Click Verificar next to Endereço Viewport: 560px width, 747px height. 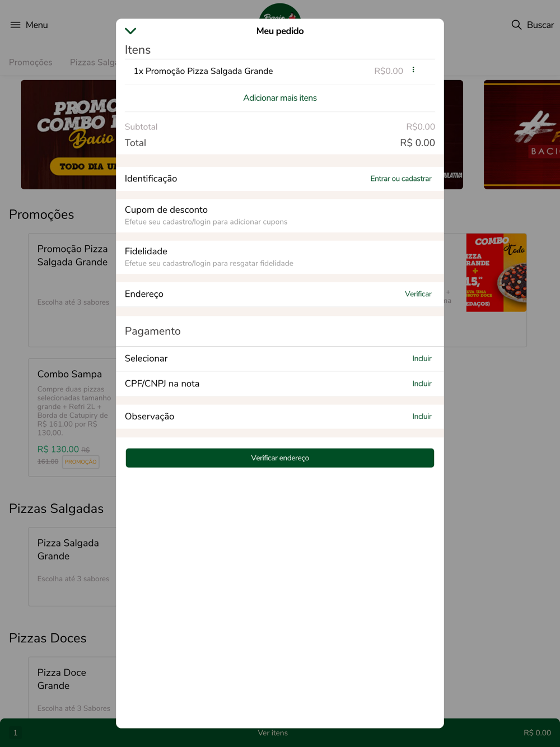pyautogui.click(x=418, y=294)
